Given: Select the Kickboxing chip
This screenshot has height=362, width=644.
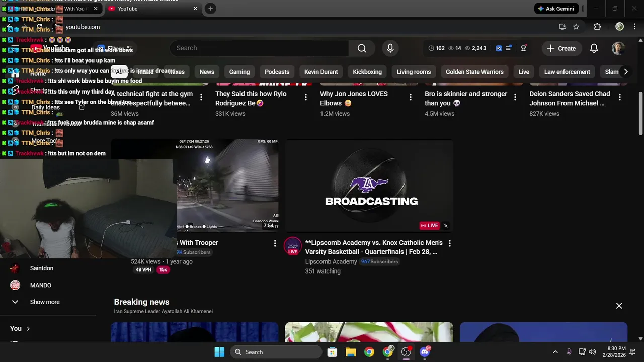Looking at the screenshot, I should [367, 72].
